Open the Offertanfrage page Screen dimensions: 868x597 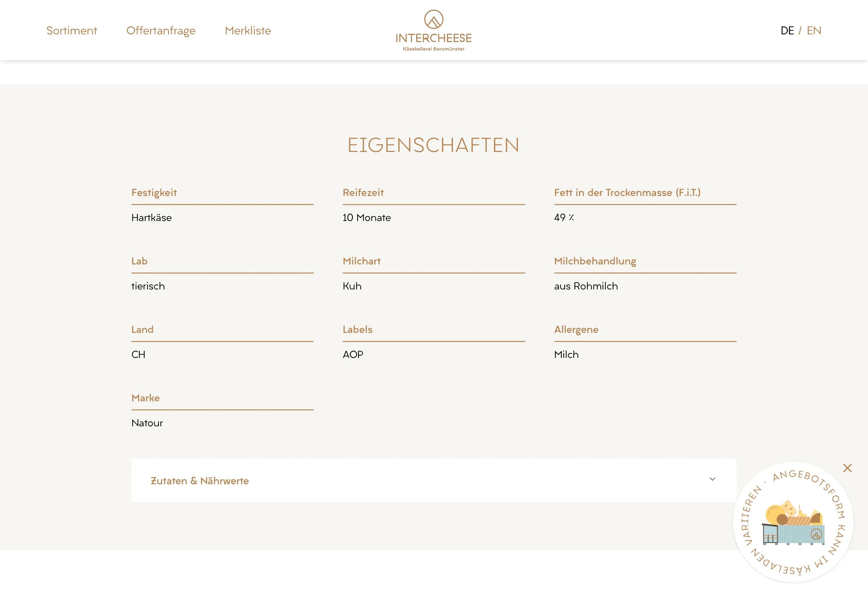161,31
